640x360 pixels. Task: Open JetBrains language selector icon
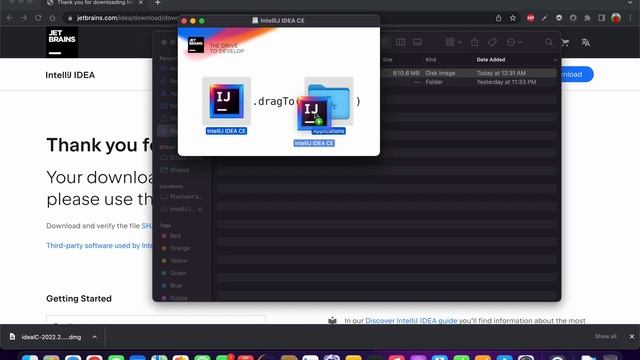585,42
